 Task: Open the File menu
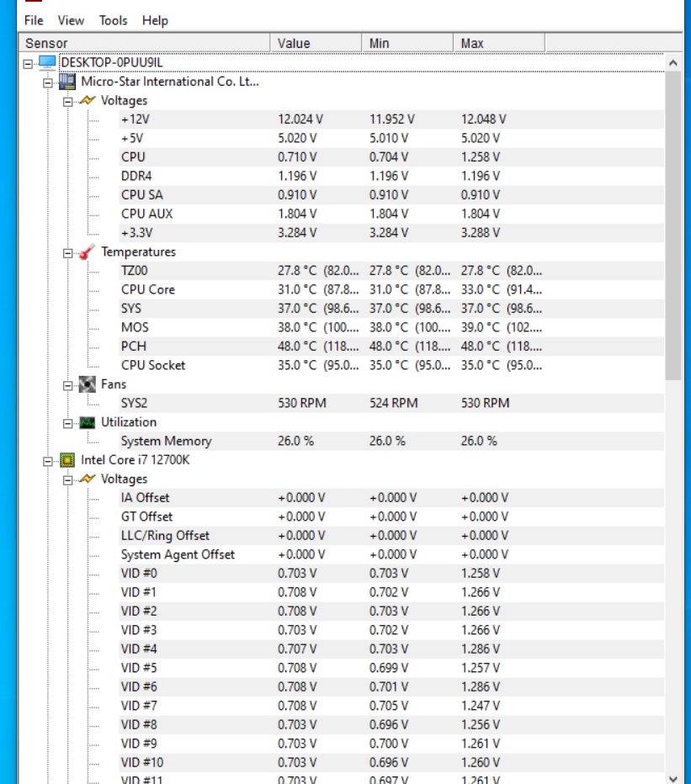tap(34, 20)
